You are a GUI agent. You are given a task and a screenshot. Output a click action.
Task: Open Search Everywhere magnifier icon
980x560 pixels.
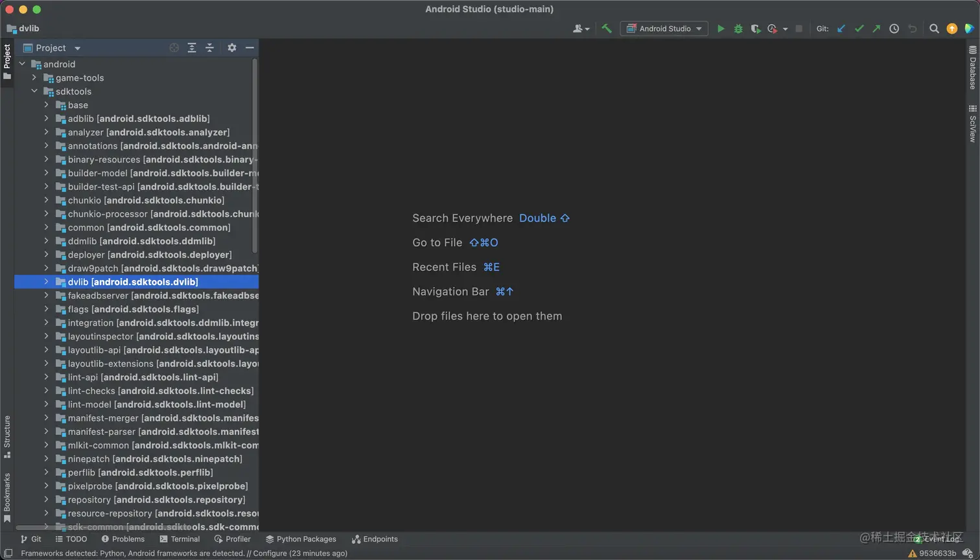tap(934, 29)
